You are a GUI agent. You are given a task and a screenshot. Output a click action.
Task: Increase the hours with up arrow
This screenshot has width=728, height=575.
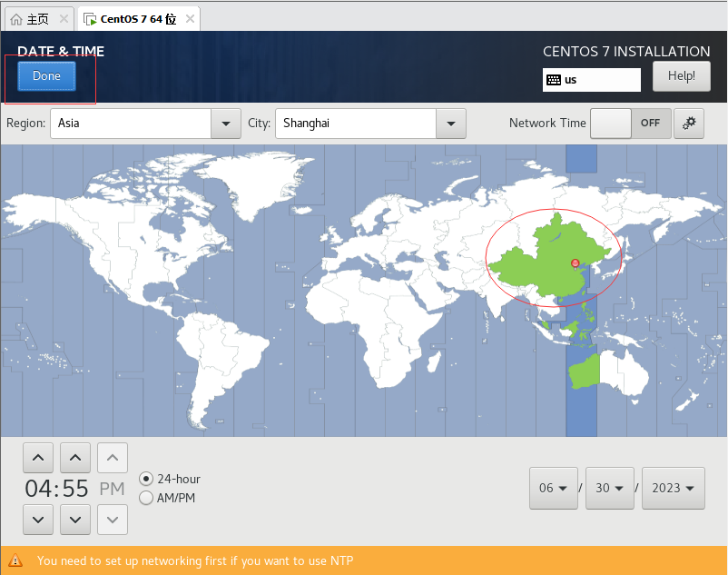[38, 458]
